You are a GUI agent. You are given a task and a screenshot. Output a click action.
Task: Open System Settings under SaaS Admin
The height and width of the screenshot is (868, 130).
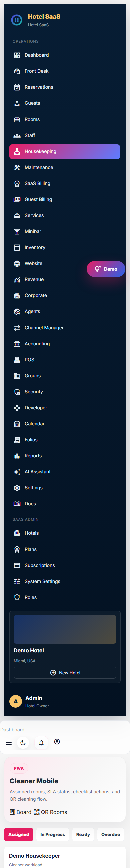pos(65,581)
